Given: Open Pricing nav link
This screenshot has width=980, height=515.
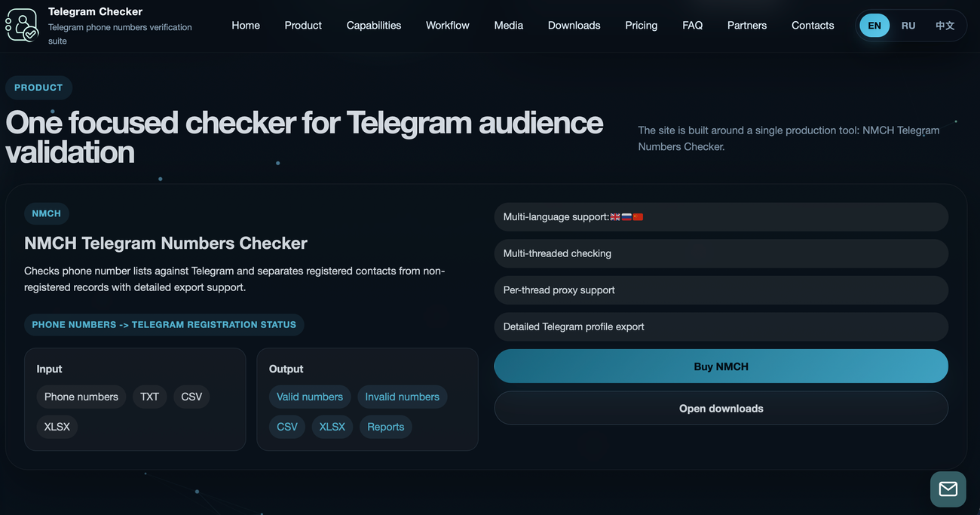Looking at the screenshot, I should tap(642, 26).
